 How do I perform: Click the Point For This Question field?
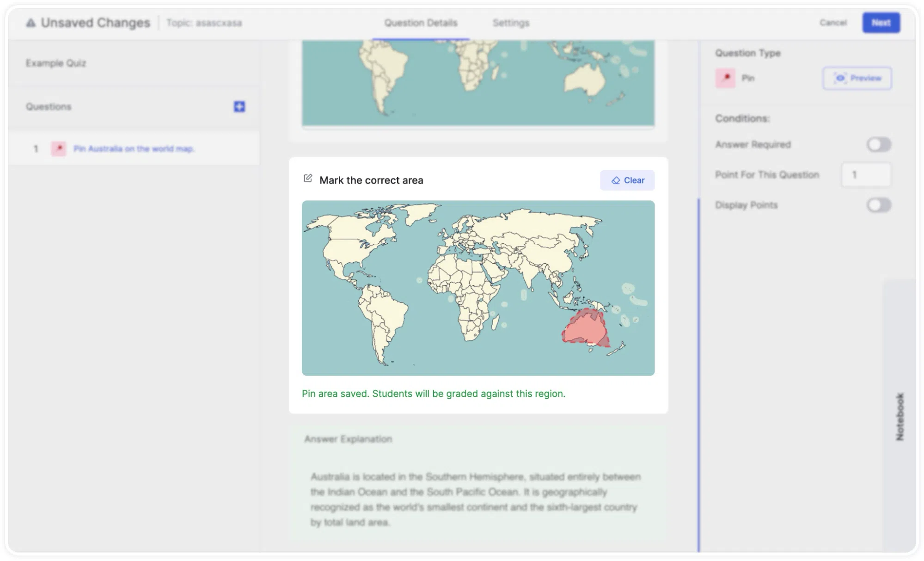[x=866, y=175]
